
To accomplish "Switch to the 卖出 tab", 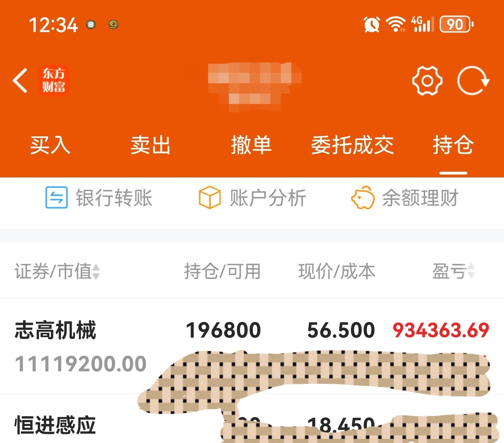I will (151, 145).
